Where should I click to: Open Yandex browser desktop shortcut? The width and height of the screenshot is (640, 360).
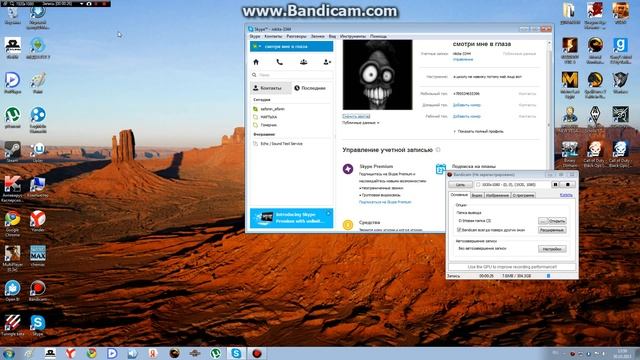click(x=38, y=219)
